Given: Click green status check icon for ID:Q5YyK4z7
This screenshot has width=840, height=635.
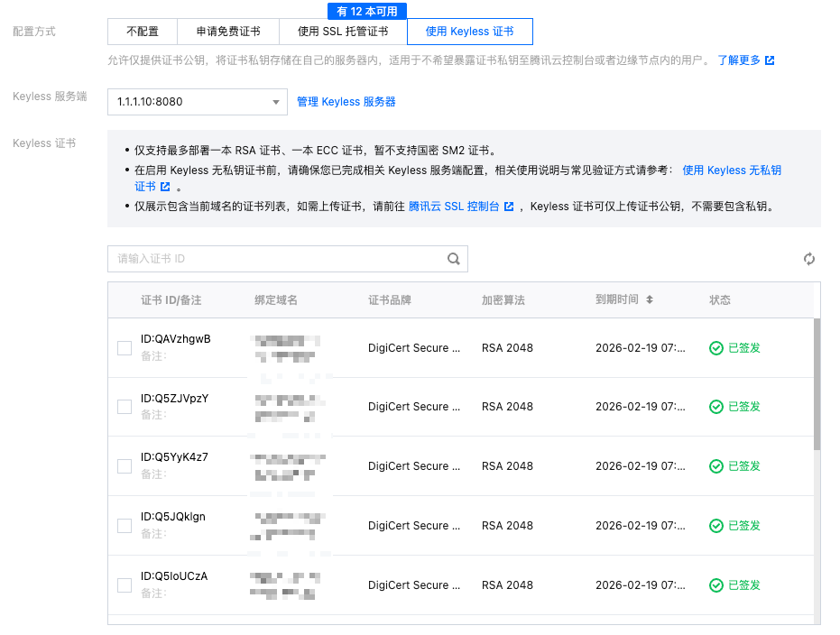Looking at the screenshot, I should 716,466.
